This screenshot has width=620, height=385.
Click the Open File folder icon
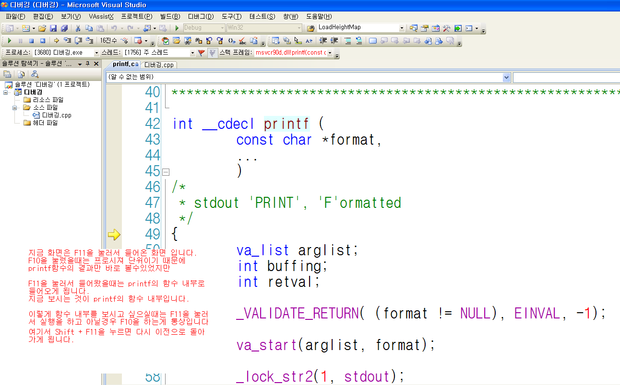[x=42, y=28]
